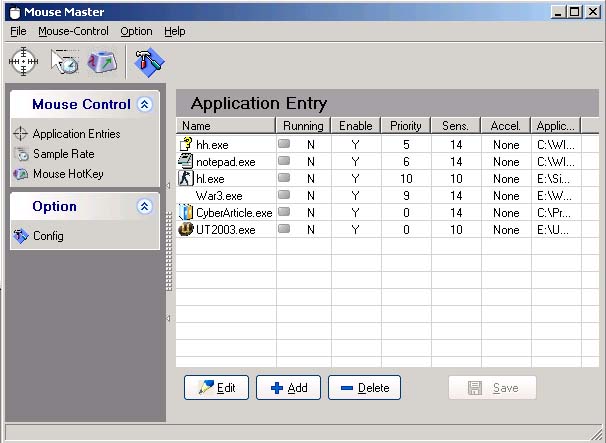Go to Sample Rate in sidebar
Screen dimensions: 606x443
pyautogui.click(x=64, y=154)
